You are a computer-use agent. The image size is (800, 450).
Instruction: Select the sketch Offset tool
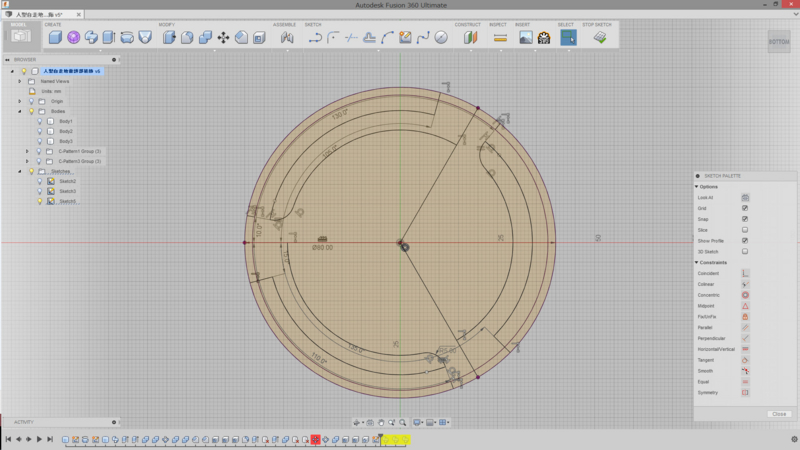369,37
